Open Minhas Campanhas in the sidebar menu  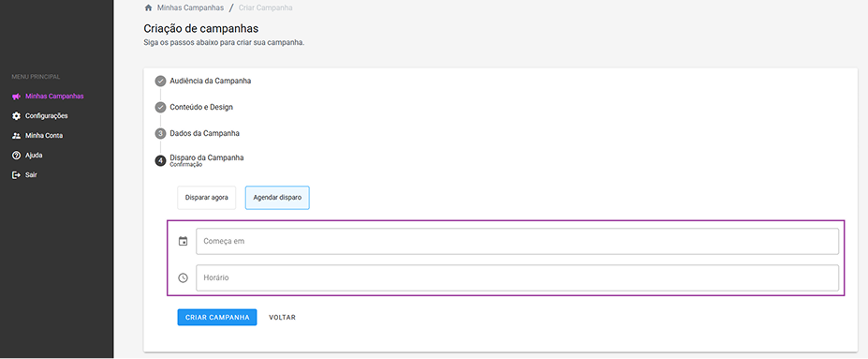pos(54,97)
